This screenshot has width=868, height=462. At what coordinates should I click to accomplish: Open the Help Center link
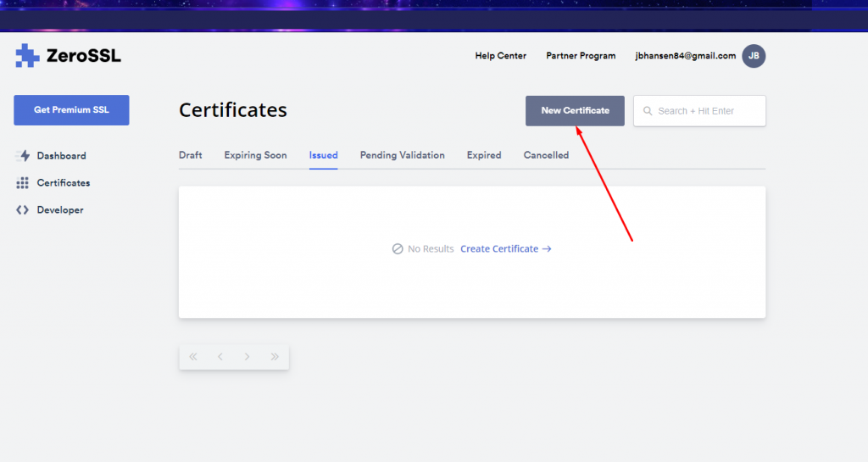(500, 56)
